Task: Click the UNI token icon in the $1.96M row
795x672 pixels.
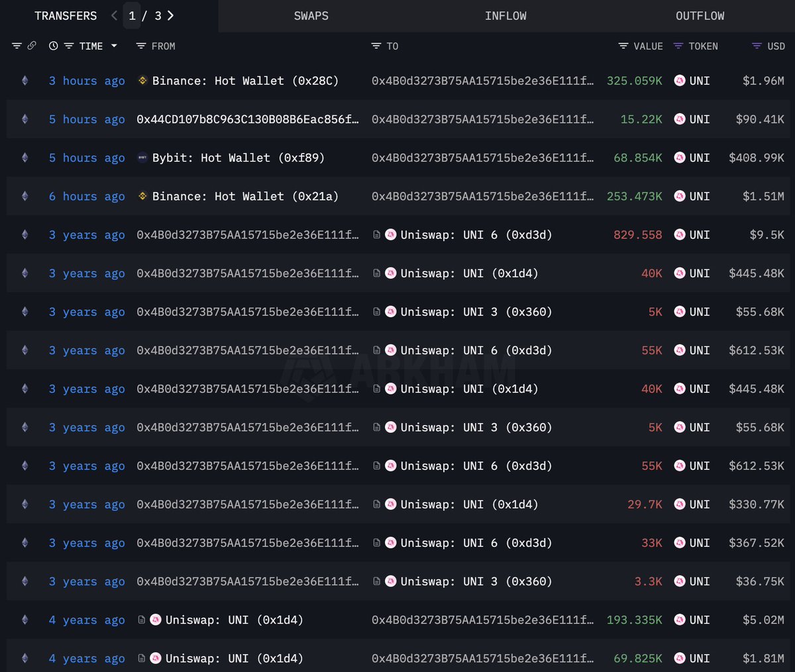Action: 679,81
